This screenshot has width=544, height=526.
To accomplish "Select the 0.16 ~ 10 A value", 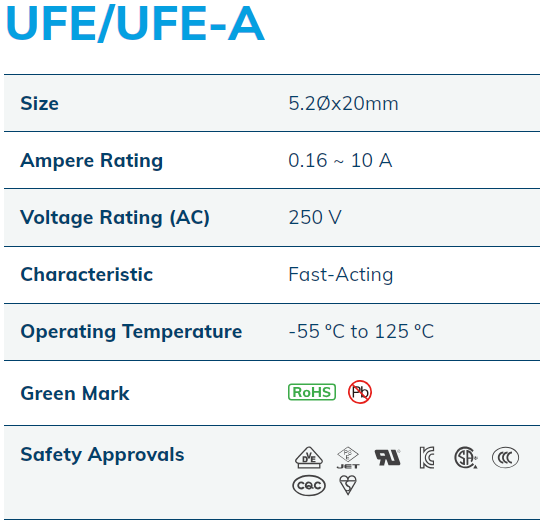I will pos(340,160).
